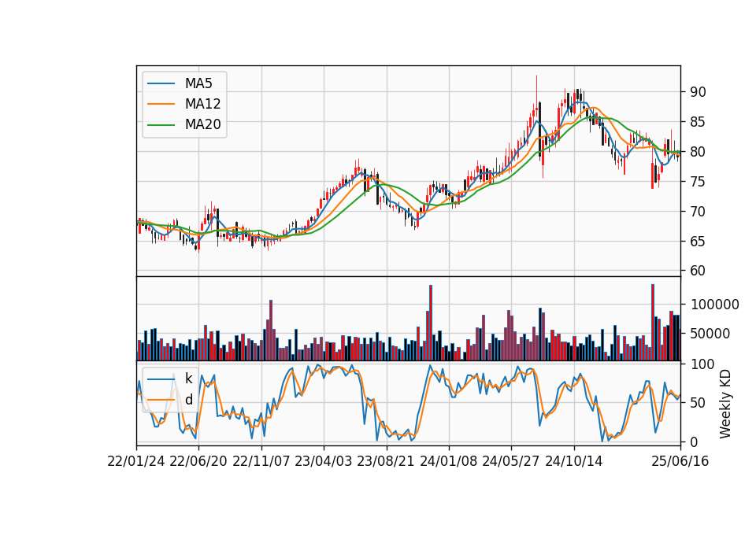Click the d legend label in KD panel

coord(189,400)
